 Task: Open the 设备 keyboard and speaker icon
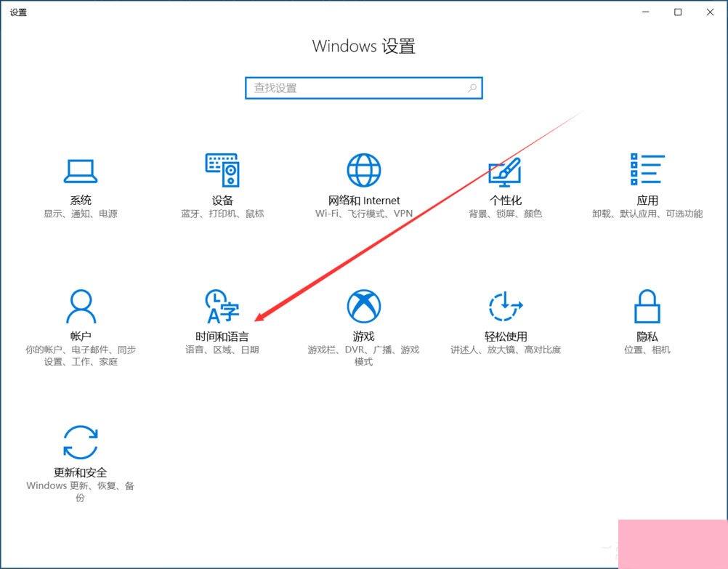[222, 170]
